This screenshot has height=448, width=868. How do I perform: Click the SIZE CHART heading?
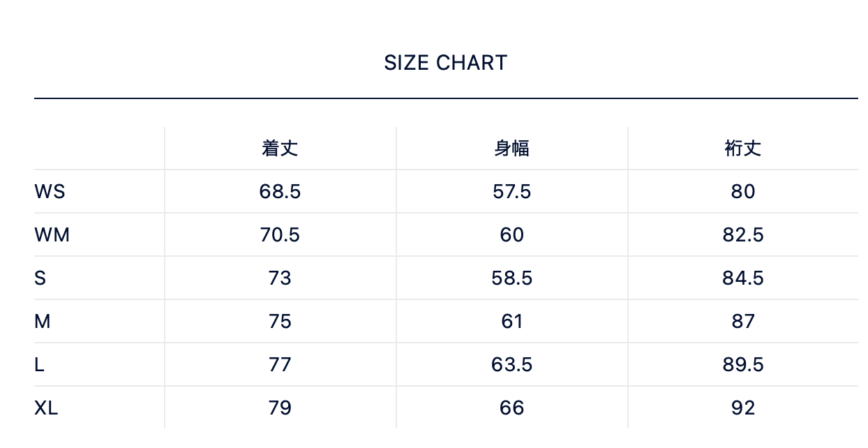coord(445,64)
